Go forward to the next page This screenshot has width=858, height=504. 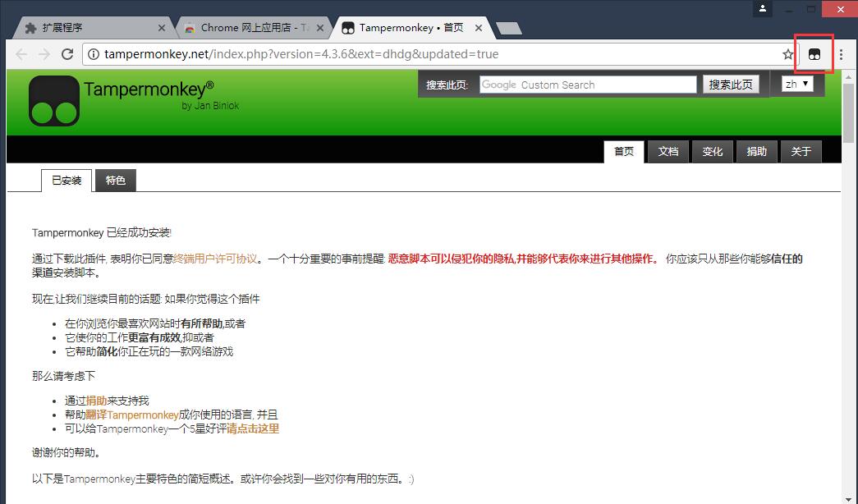click(44, 54)
